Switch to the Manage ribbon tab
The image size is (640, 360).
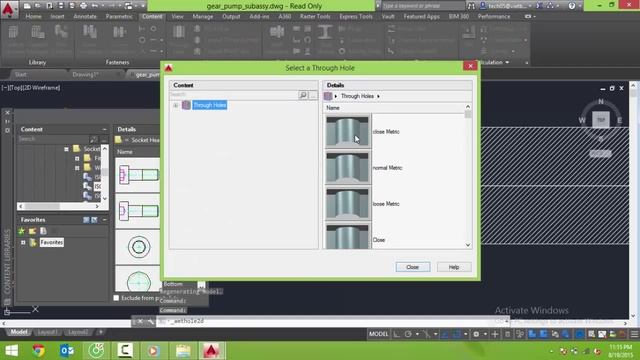point(203,16)
